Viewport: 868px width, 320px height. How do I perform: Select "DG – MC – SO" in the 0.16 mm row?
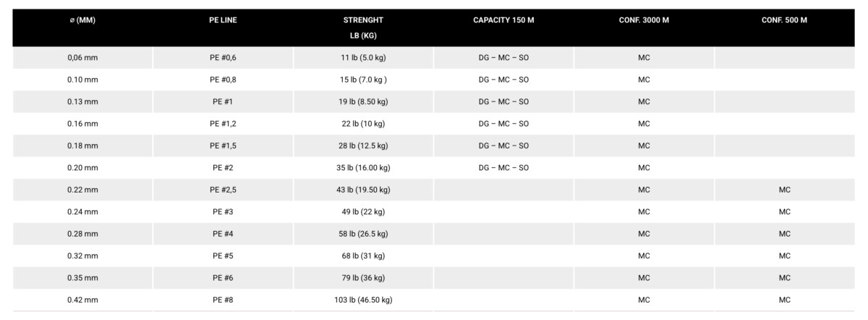[x=503, y=124]
